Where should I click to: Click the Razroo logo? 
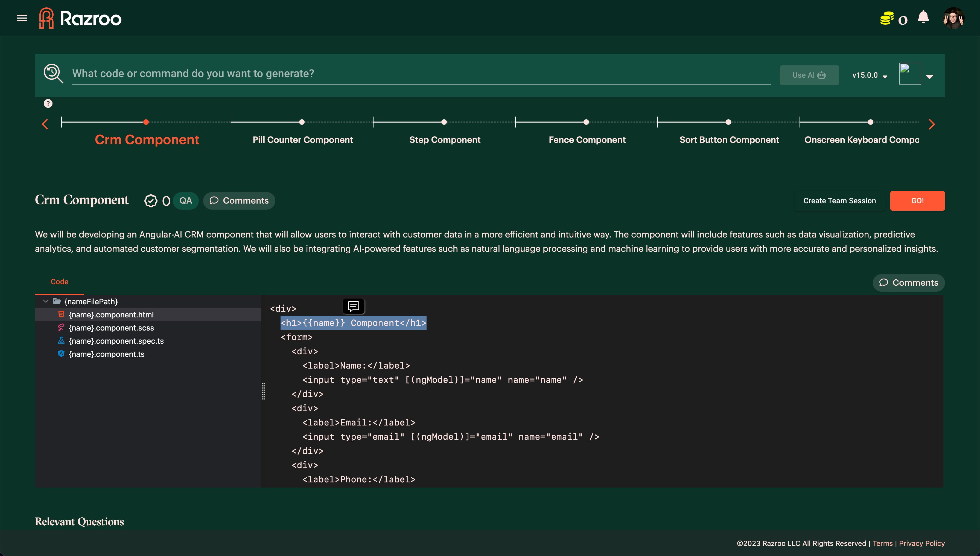(80, 18)
